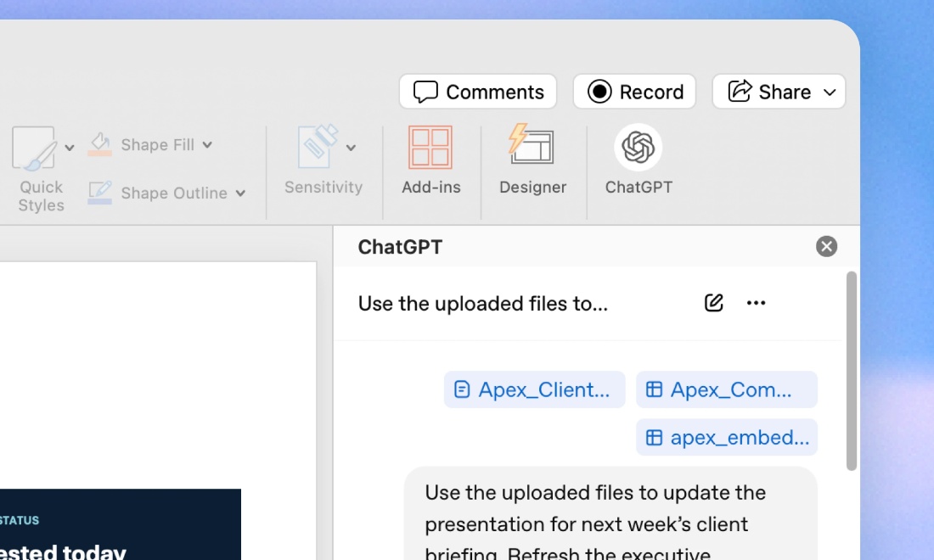Viewport: 934px width, 560px height.
Task: Open Quick Styles gallery icon
Action: click(x=33, y=148)
